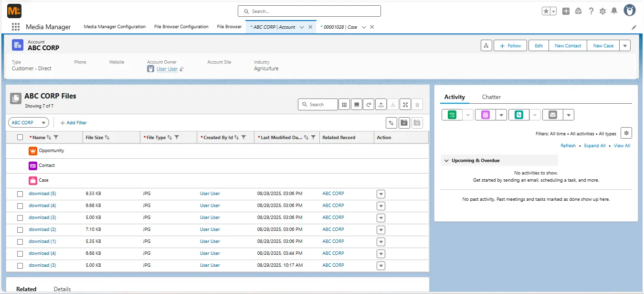644x294 pixels.
Task: Click the Edit account button
Action: click(x=538, y=45)
